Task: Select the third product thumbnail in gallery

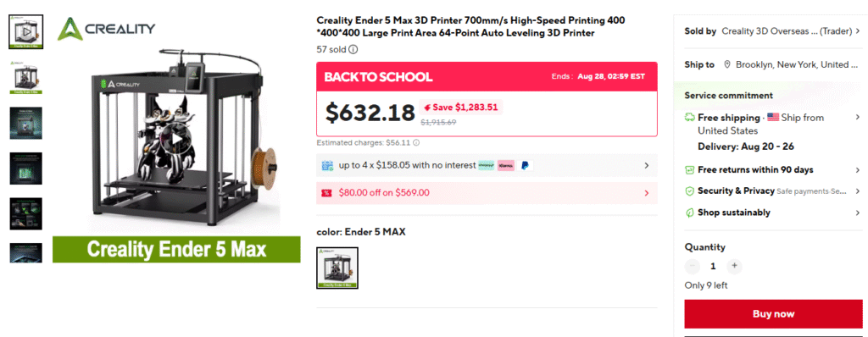Action: point(26,123)
